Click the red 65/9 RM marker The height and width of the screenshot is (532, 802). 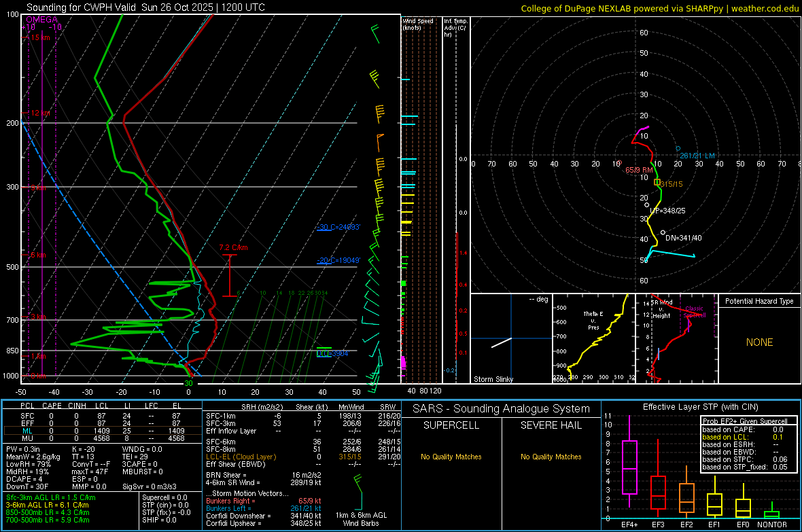click(620, 163)
